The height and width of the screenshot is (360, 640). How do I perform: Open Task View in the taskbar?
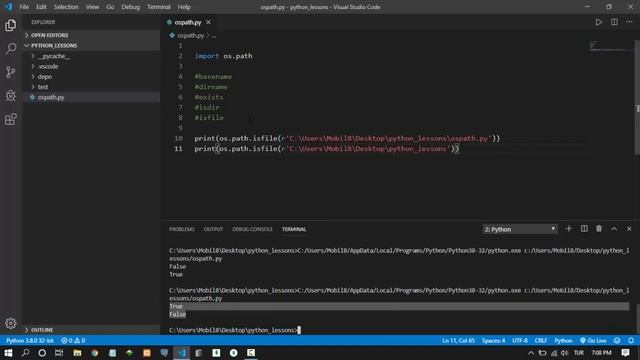[59, 353]
